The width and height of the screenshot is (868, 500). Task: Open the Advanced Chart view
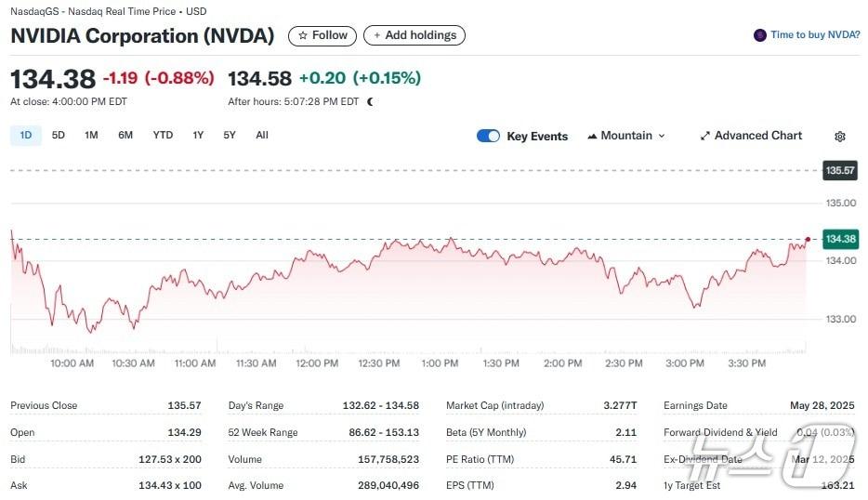[751, 136]
